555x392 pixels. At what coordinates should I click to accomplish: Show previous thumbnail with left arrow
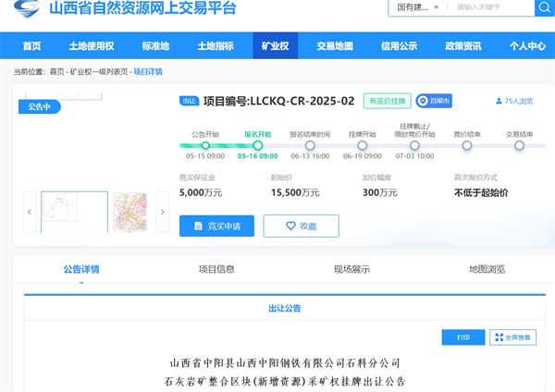pyautogui.click(x=29, y=212)
